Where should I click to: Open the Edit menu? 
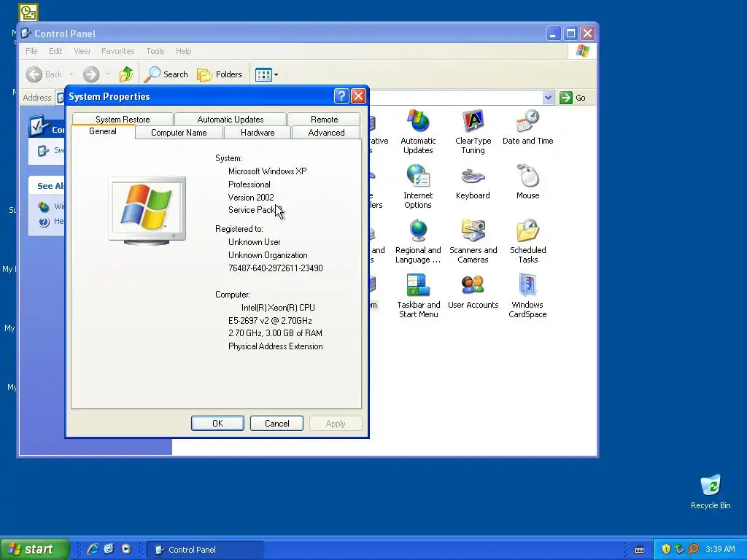pyautogui.click(x=55, y=51)
